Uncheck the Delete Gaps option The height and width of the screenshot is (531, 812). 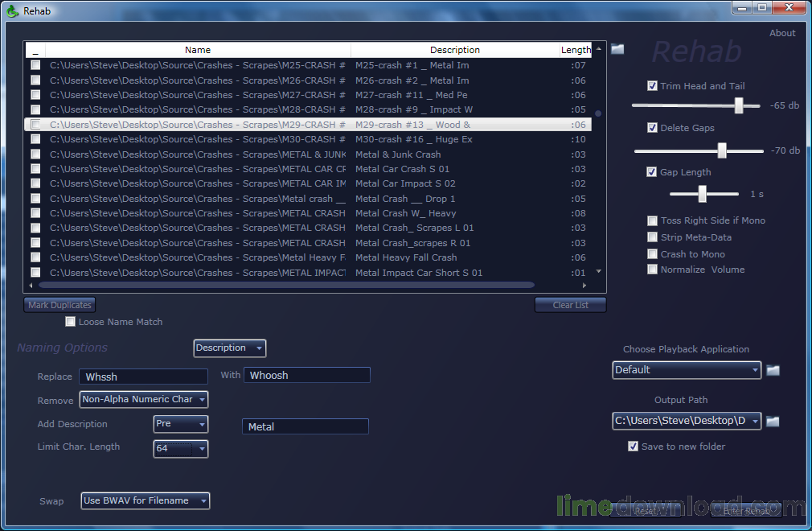[653, 128]
